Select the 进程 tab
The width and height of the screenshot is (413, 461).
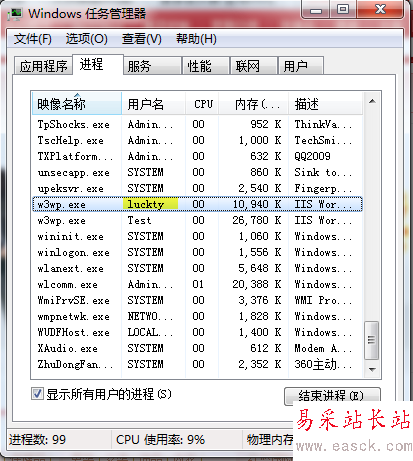tap(98, 65)
